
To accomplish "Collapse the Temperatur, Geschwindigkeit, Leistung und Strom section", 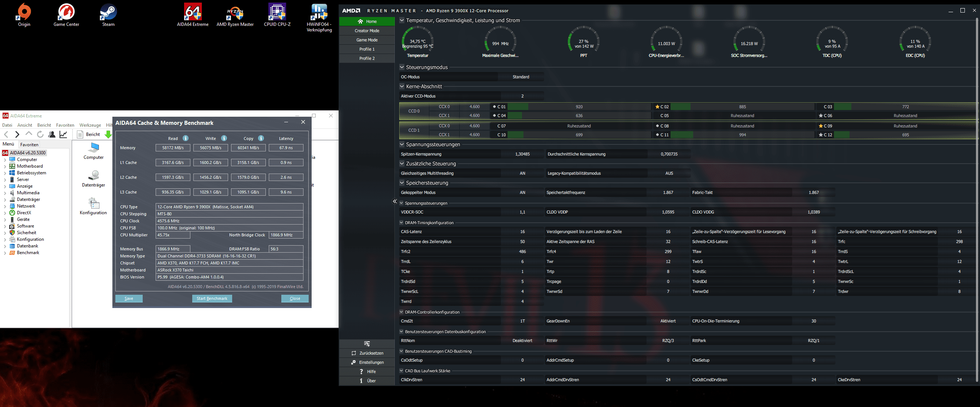I will tap(402, 20).
